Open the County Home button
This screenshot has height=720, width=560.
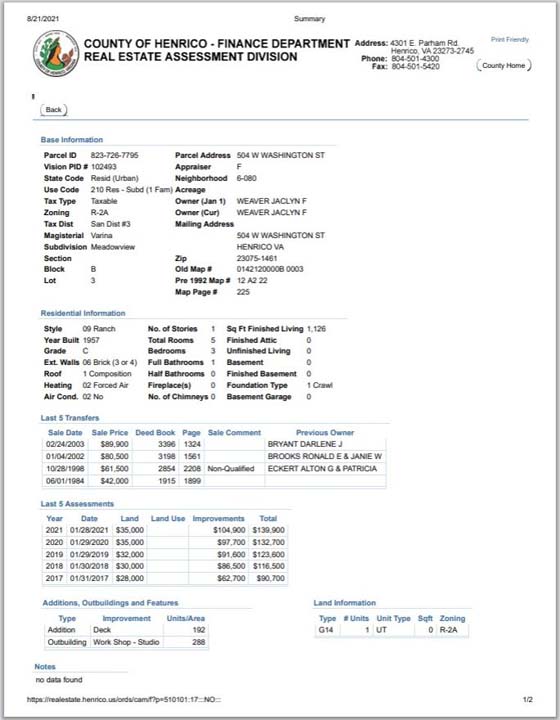[x=504, y=65]
